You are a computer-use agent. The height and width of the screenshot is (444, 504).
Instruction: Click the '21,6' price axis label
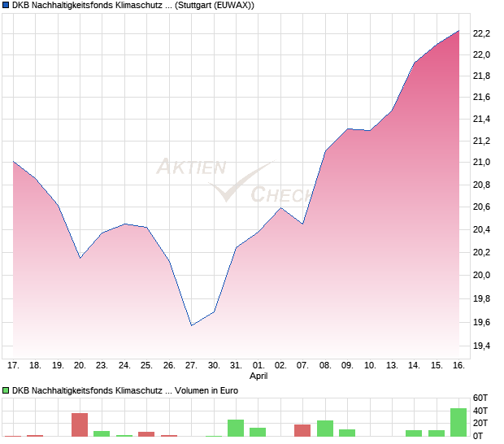pos(481,98)
